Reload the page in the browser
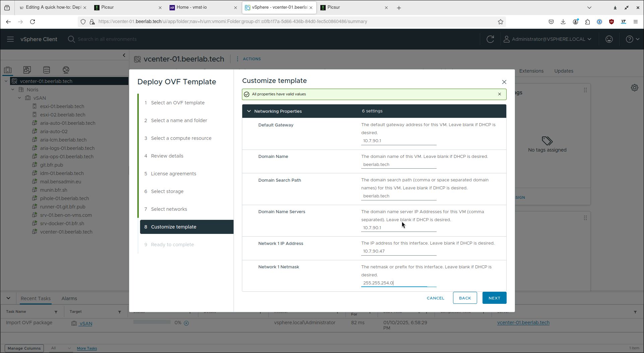 (x=33, y=22)
